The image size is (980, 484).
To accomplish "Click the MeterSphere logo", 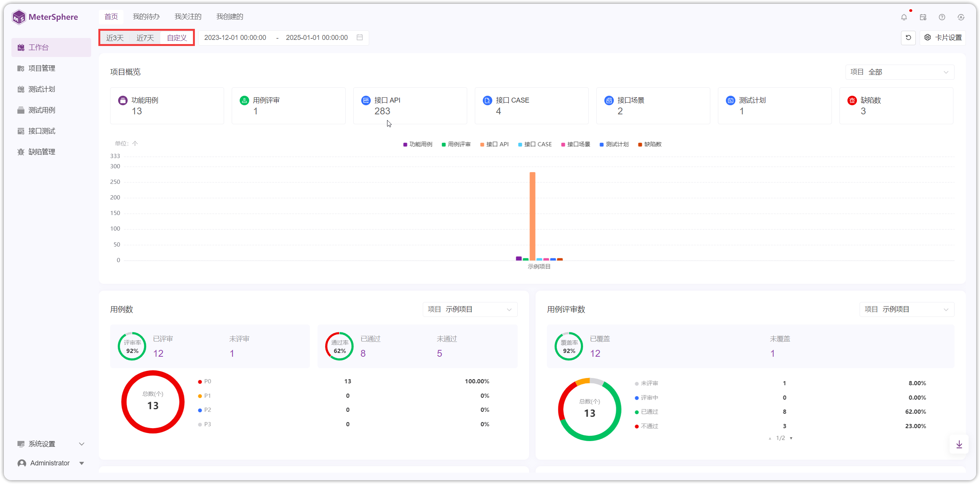I will coord(45,17).
